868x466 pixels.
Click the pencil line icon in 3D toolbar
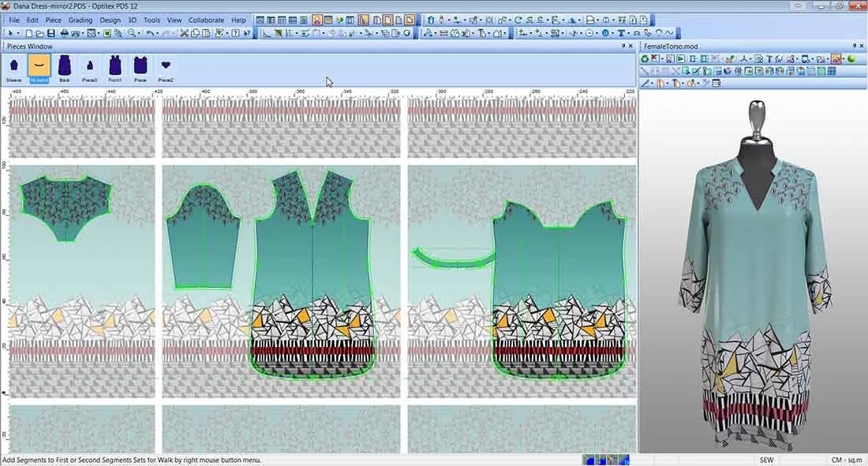coord(645,83)
